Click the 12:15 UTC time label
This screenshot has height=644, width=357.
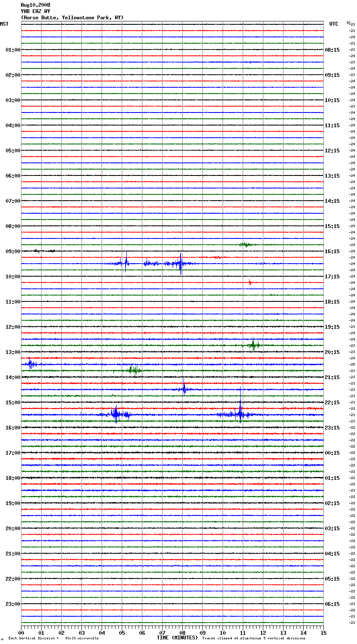pos(332,151)
